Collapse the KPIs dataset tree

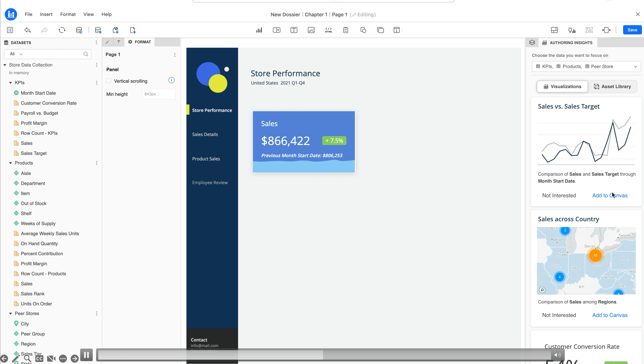(x=10, y=83)
